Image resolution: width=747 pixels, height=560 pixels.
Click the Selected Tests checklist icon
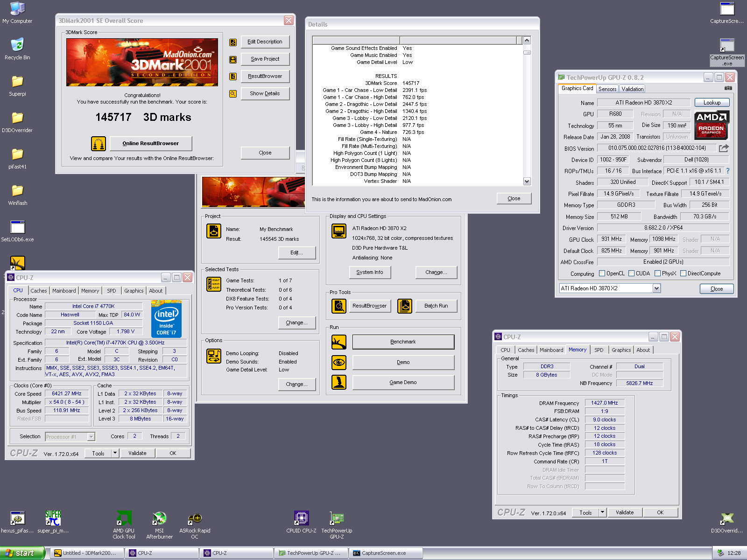(x=214, y=284)
